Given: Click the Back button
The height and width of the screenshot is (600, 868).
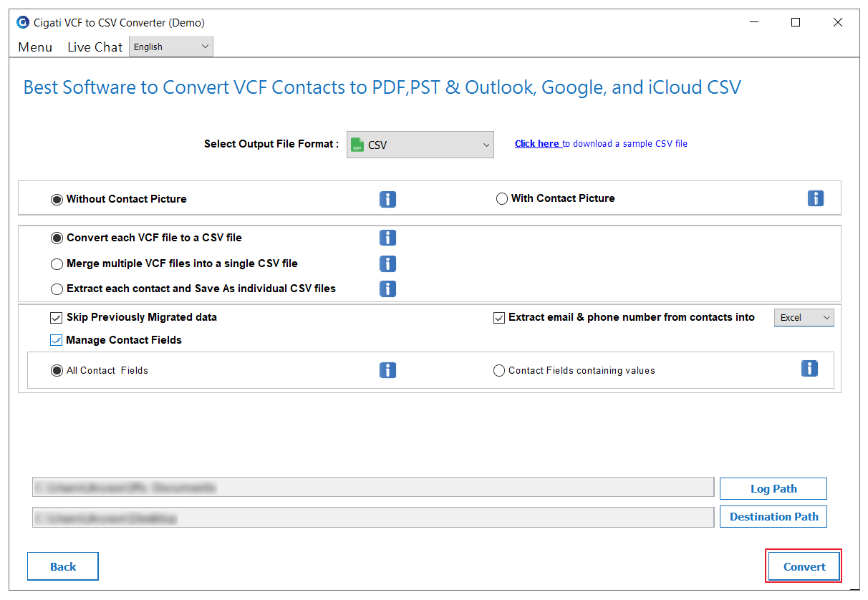Looking at the screenshot, I should [x=63, y=566].
